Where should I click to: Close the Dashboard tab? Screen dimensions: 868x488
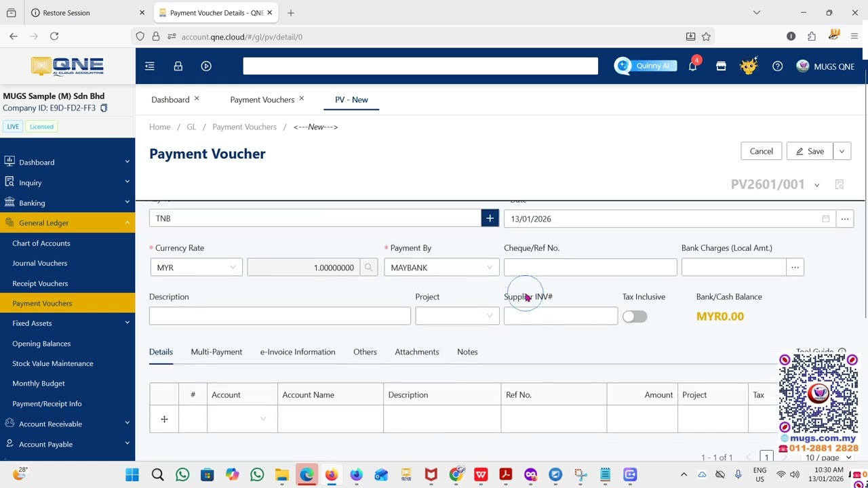(197, 99)
